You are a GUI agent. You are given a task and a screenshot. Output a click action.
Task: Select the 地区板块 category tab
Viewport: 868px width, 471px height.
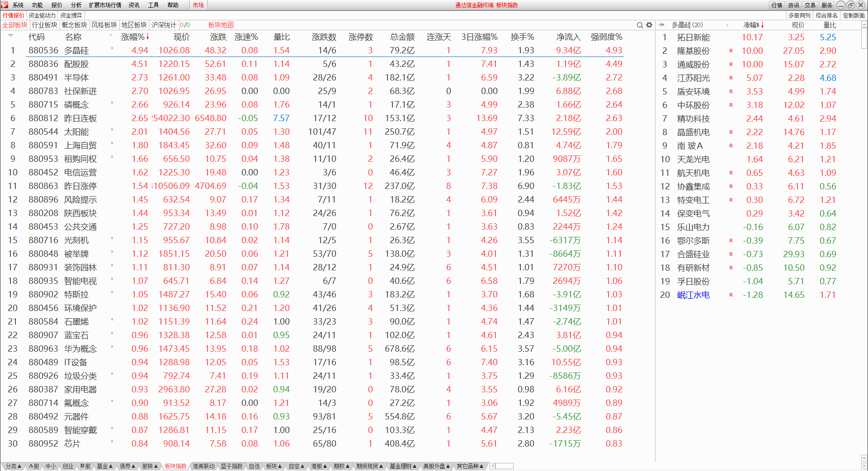[134, 25]
